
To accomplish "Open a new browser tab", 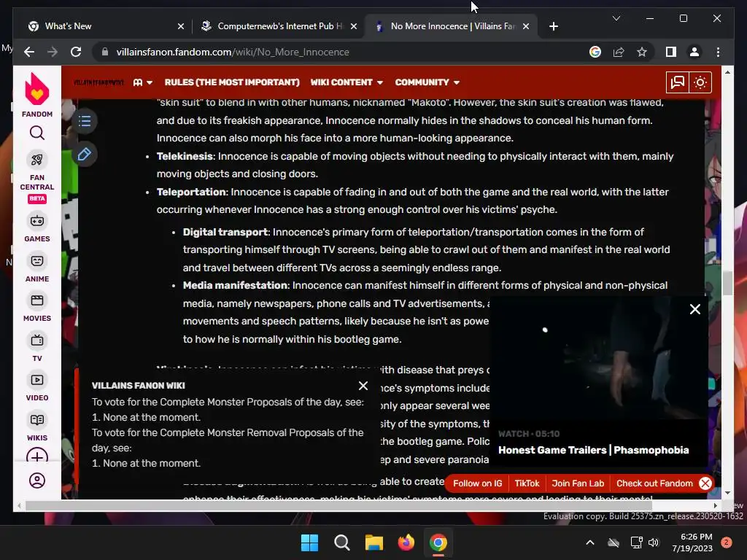I will (x=553, y=26).
